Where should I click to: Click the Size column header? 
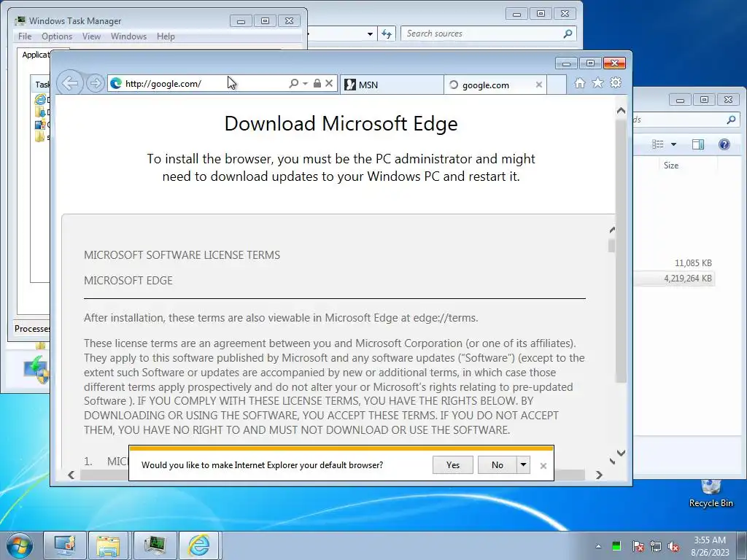[x=671, y=166]
